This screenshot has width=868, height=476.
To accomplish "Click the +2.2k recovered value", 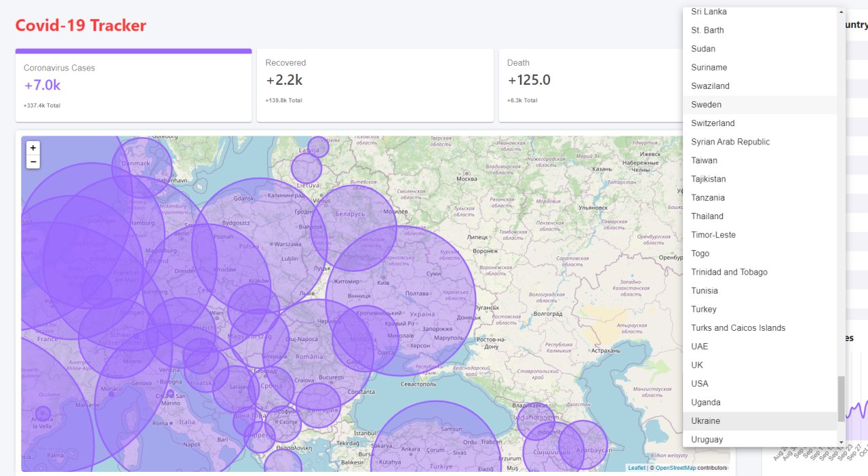I will pos(284,80).
